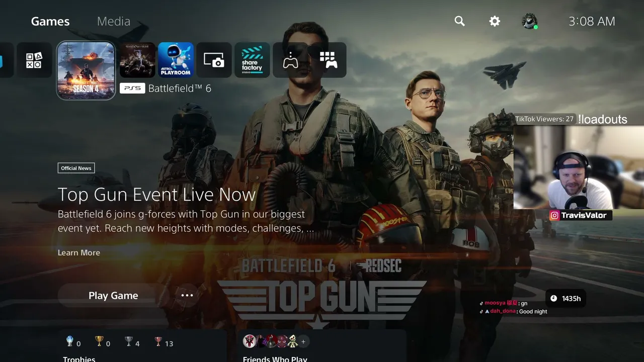Launch the Astro's Playroom tile
Image resolution: width=644 pixels, height=362 pixels.
(x=176, y=60)
